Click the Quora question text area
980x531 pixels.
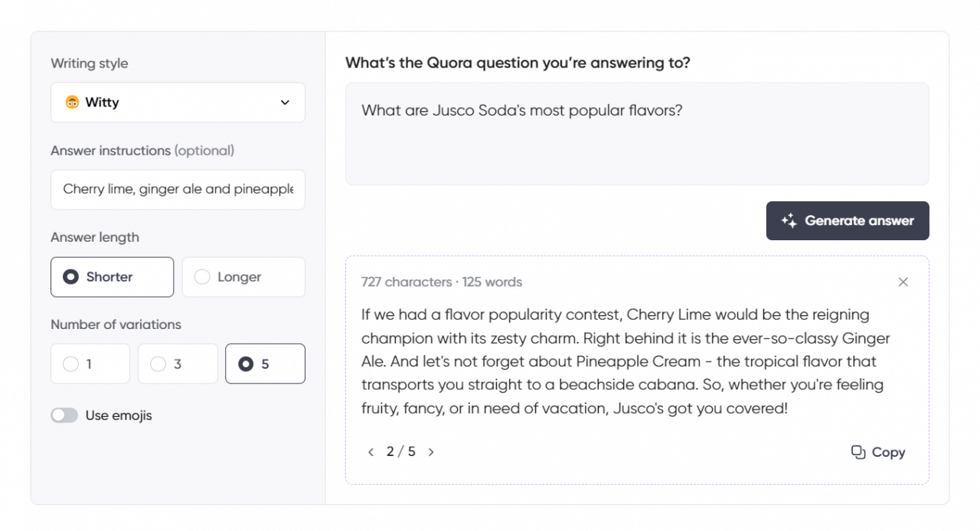pos(637,133)
